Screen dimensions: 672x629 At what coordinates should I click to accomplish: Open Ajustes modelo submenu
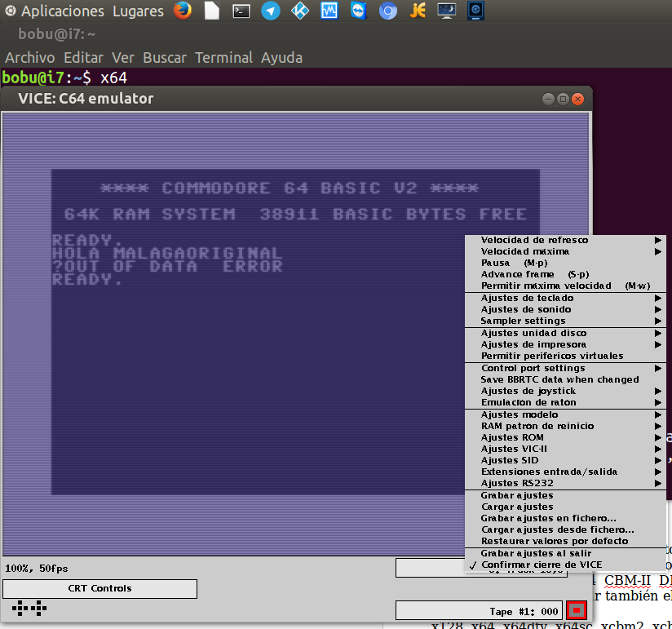coord(565,414)
